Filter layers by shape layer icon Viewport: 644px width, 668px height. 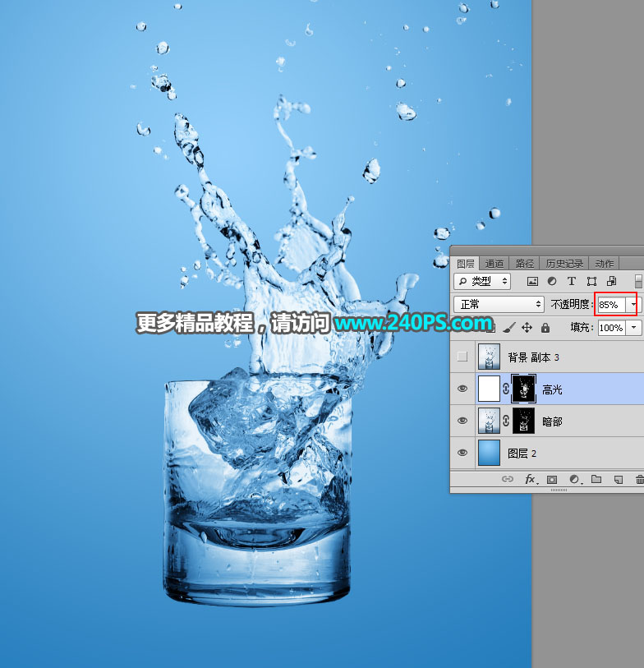591,281
